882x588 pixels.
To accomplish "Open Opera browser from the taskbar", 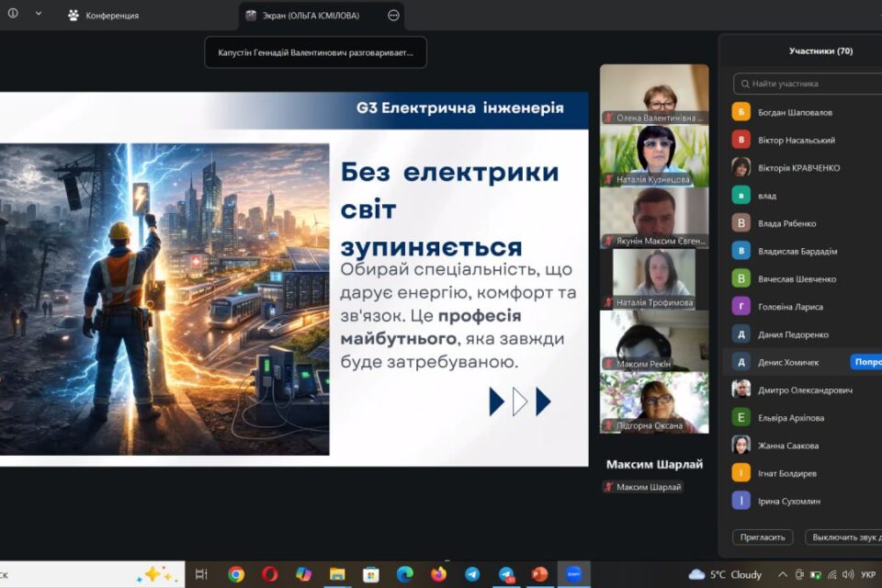I will (x=270, y=574).
